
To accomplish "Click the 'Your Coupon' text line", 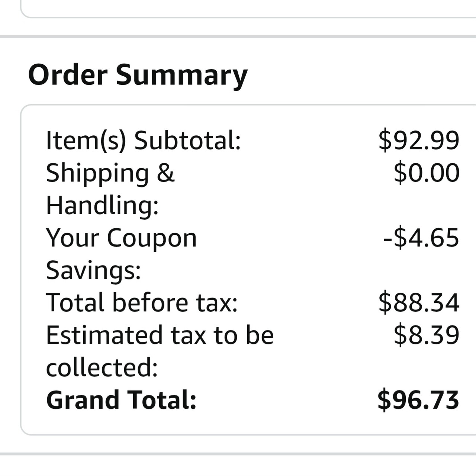I will 121,238.
